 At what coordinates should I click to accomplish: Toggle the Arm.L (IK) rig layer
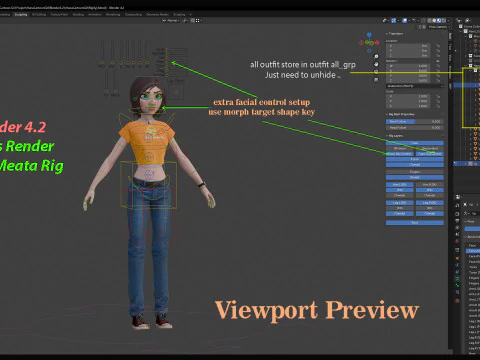400,185
